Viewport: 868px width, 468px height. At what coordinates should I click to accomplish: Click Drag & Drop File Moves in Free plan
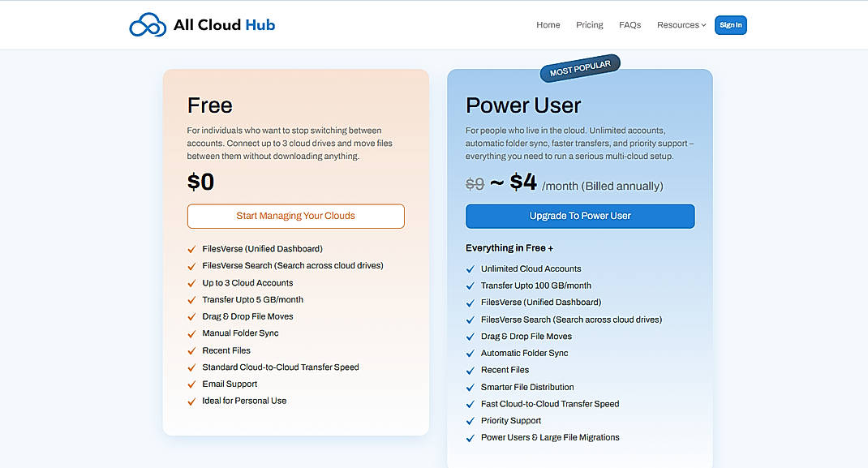click(247, 316)
